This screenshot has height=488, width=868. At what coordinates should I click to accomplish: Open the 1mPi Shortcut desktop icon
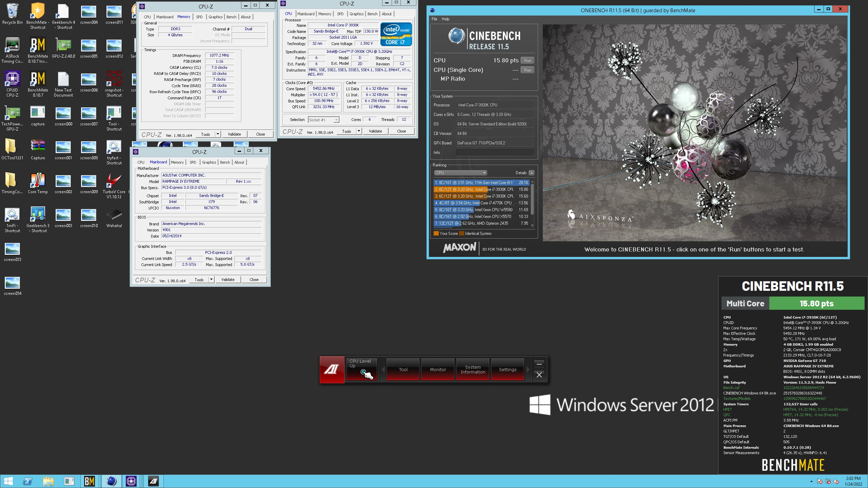point(12,219)
